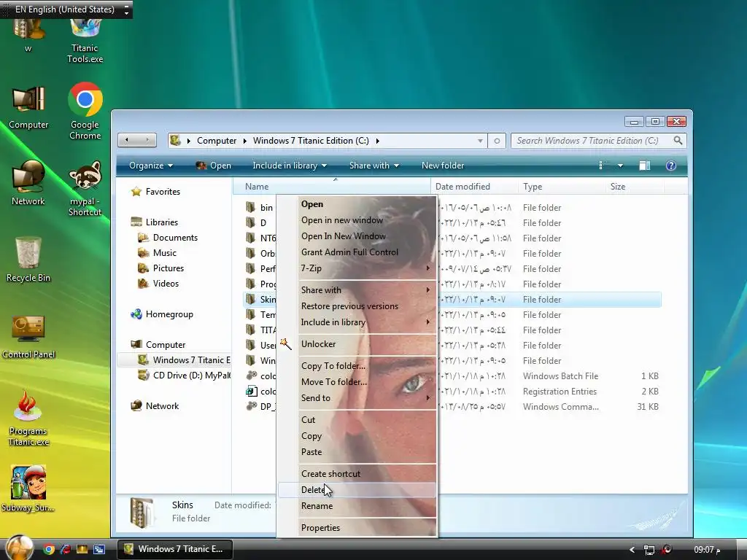
Task: Open Control Panel desktop icon
Action: pyautogui.click(x=28, y=336)
